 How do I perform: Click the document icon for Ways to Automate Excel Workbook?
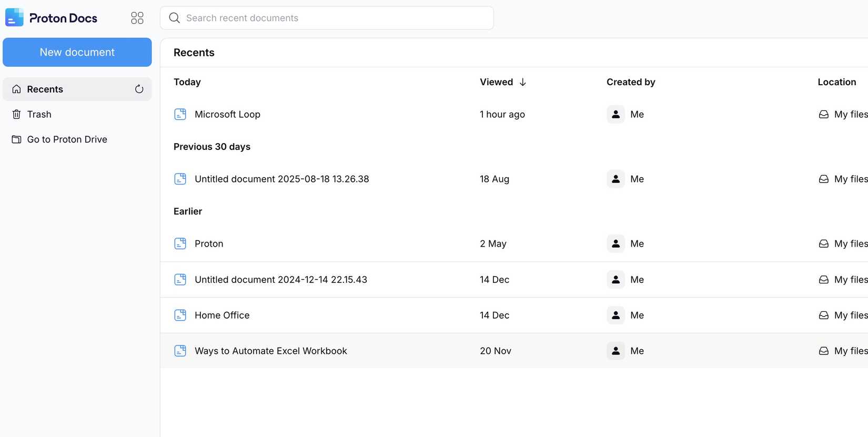click(180, 351)
